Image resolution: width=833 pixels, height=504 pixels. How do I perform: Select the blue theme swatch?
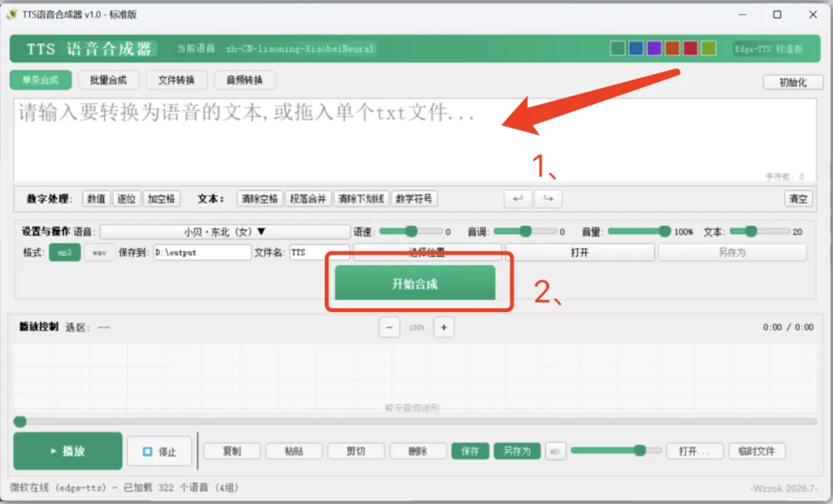point(636,49)
